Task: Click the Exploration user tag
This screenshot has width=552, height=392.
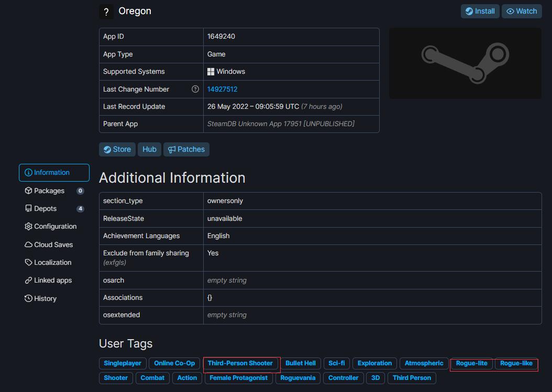Action: click(374, 363)
